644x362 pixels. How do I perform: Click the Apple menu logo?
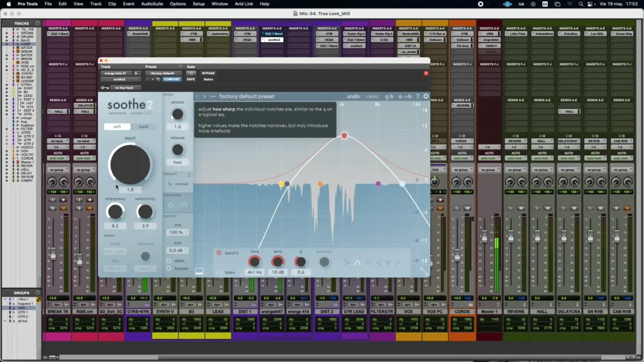tap(8, 4)
